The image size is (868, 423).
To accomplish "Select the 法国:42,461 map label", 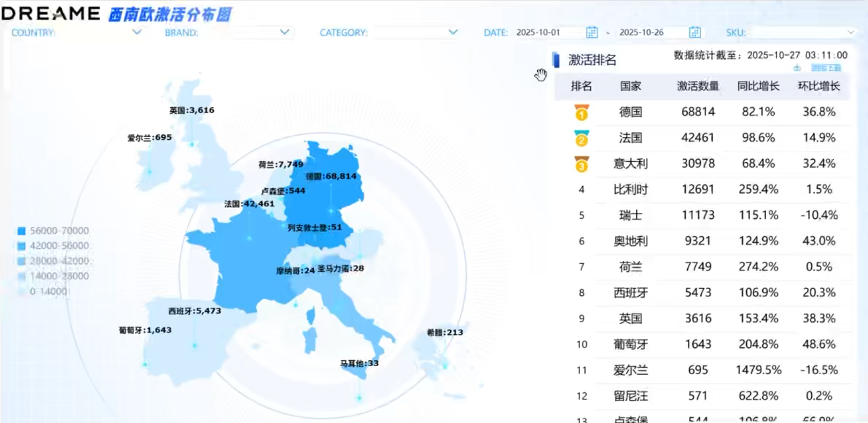I will (x=249, y=204).
